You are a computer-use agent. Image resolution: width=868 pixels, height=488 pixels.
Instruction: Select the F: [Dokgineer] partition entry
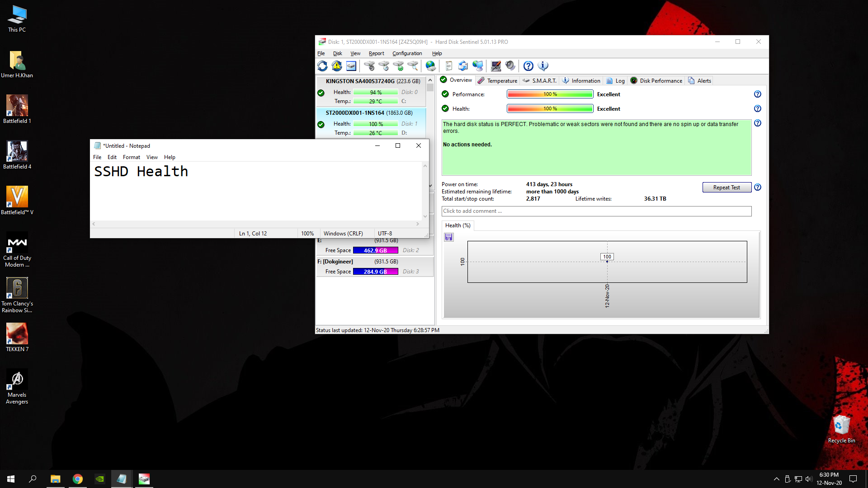pos(375,266)
